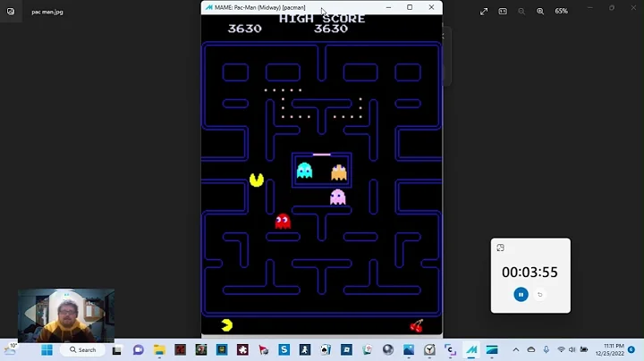The width and height of the screenshot is (644, 361).
Task: Open the weather widget on taskbar
Action: point(10,349)
